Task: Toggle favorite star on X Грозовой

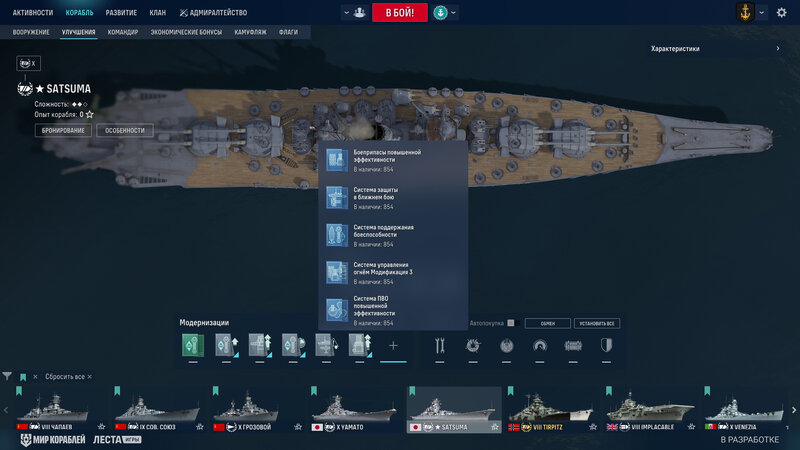Action: pos(298,427)
